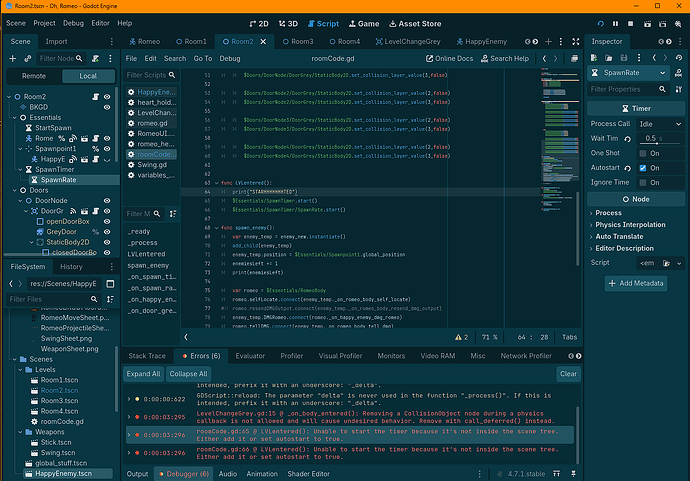This screenshot has height=481, width=690.
Task: Open object history in Inspector
Action: (x=679, y=58)
